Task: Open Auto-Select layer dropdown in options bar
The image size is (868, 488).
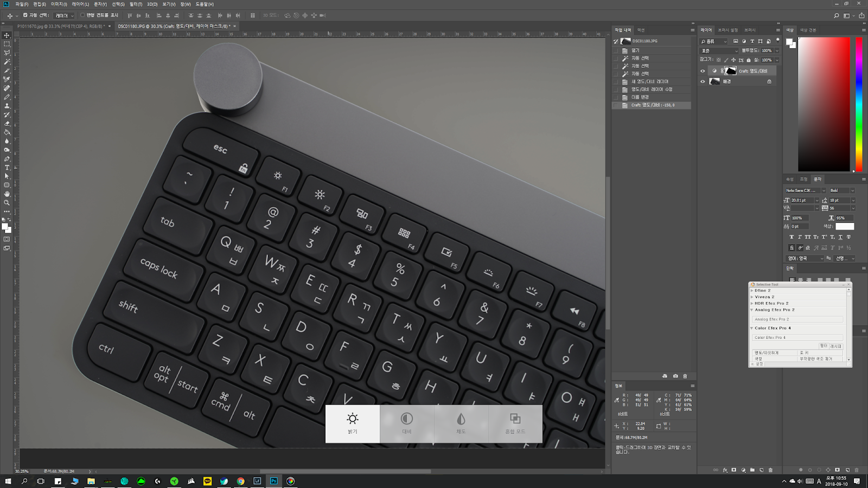Action: 64,16
